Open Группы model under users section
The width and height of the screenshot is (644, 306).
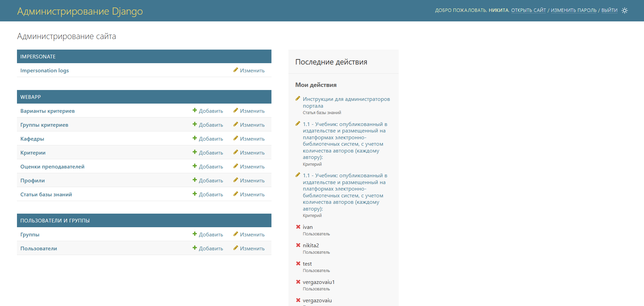tap(30, 234)
